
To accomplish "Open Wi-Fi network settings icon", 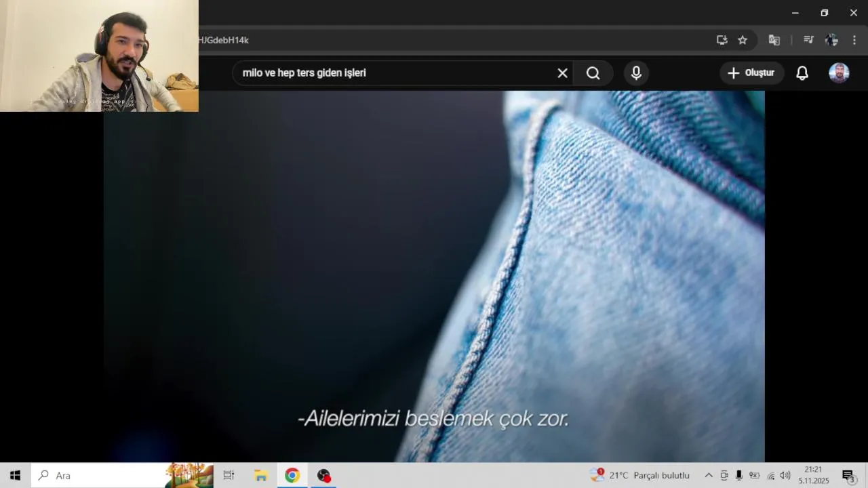I will (770, 475).
